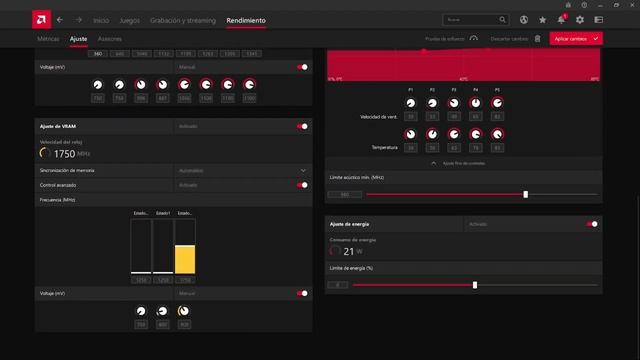Switch to Grabación y streaming tab
Viewport: 640px width, 360px height.
pyautogui.click(x=183, y=20)
